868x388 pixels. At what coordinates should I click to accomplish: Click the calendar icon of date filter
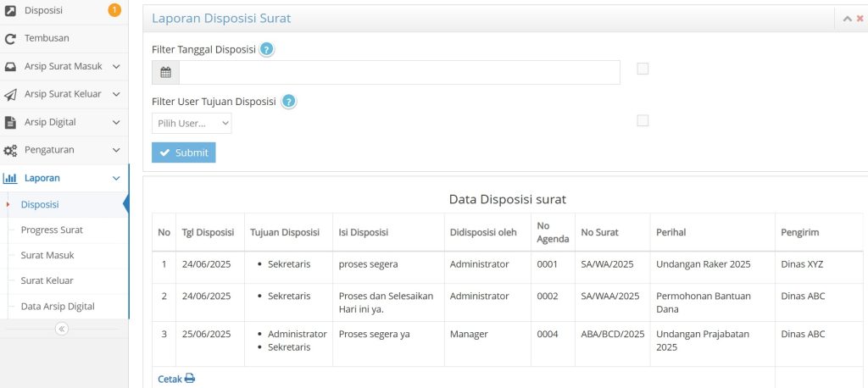click(x=165, y=73)
